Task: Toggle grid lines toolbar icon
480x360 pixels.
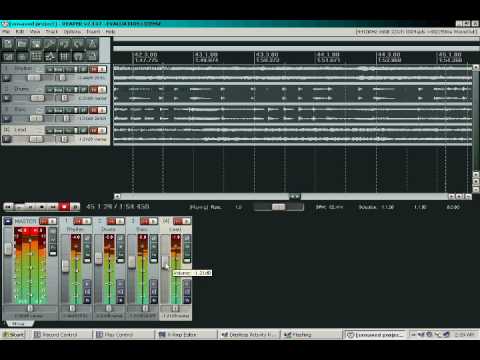Action: [64, 56]
